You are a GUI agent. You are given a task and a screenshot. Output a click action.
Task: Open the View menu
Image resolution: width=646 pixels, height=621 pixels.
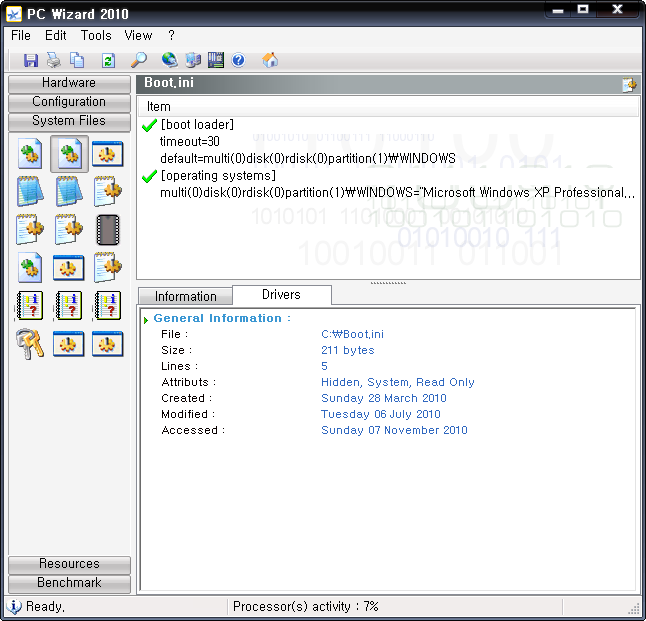(138, 36)
